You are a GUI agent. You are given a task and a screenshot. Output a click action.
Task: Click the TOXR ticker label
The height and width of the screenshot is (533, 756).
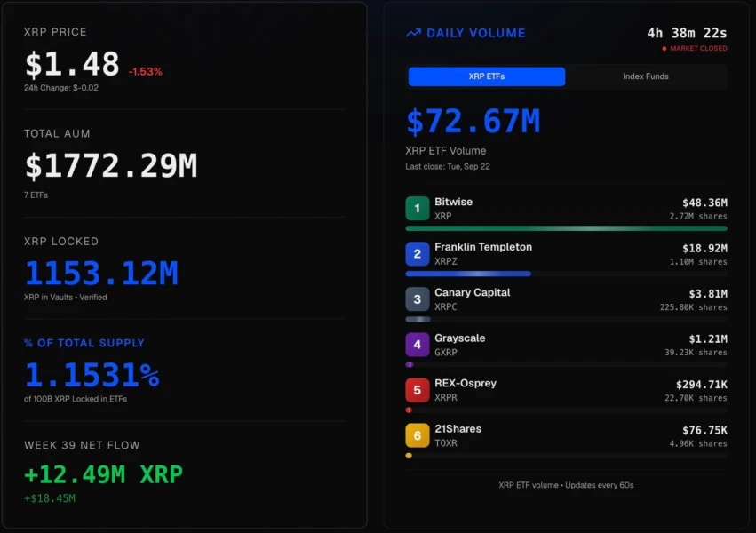pyautogui.click(x=445, y=443)
